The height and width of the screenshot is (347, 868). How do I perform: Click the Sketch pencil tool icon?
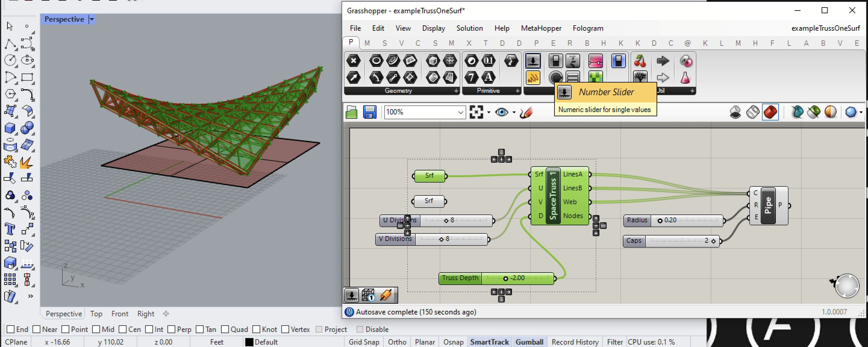pos(526,112)
